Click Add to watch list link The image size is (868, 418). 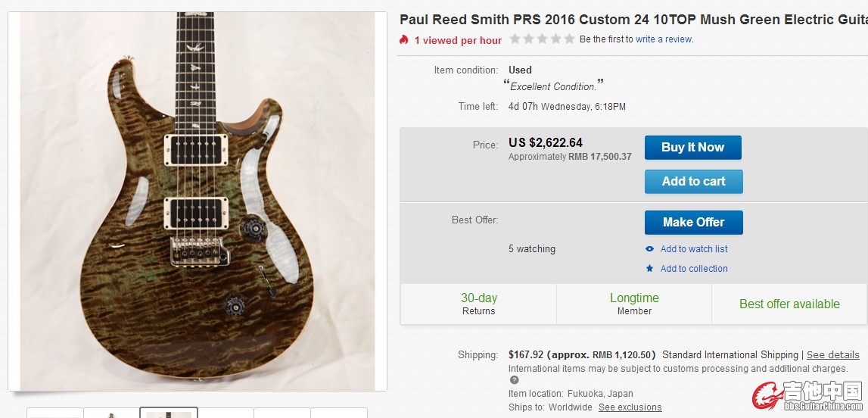tap(694, 249)
